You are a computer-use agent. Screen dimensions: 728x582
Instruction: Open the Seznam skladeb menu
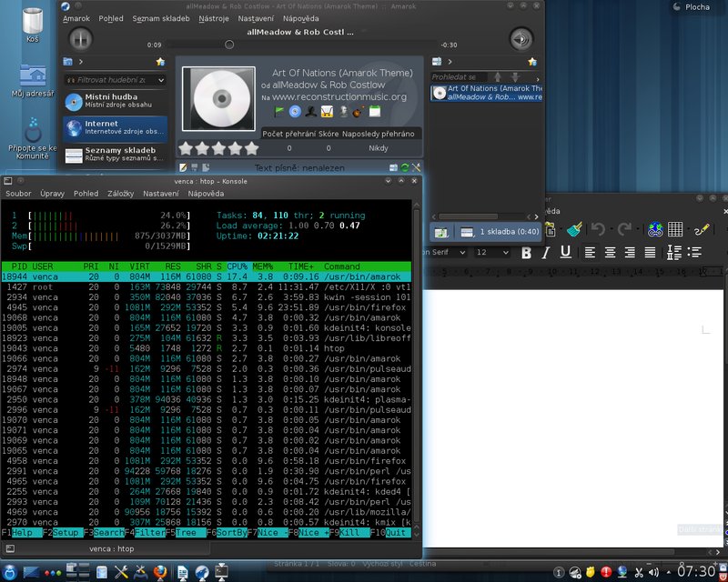(161, 18)
